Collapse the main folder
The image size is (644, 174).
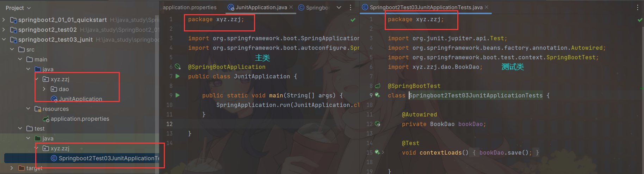(x=20, y=59)
